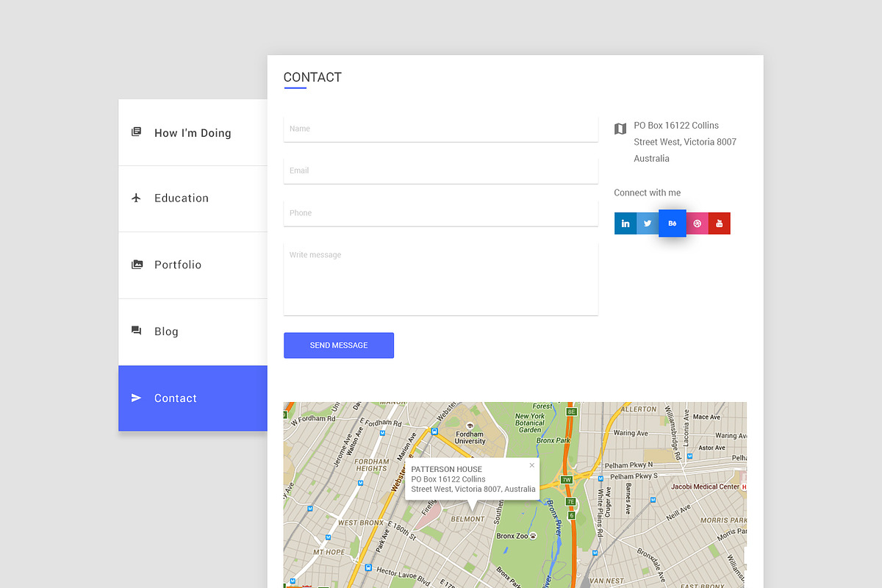Click the Australia line in the sidebar address
This screenshot has width=882, height=588.
point(652,159)
